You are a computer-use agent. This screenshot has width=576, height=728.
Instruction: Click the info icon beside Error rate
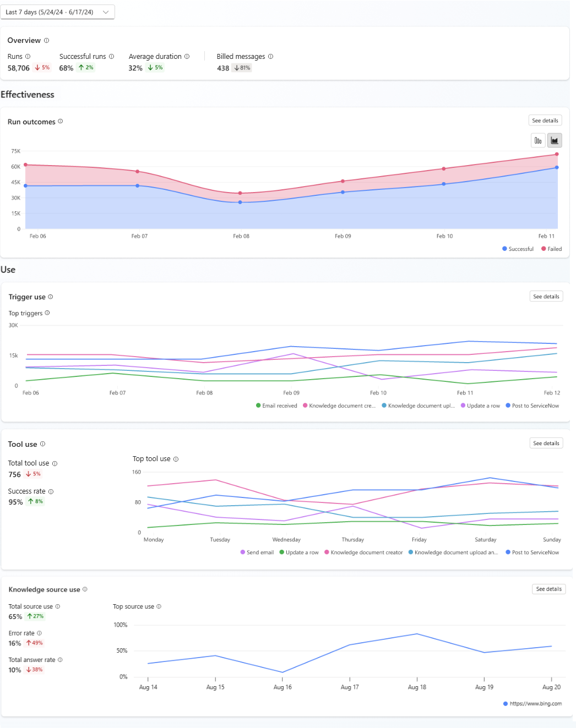(39, 633)
